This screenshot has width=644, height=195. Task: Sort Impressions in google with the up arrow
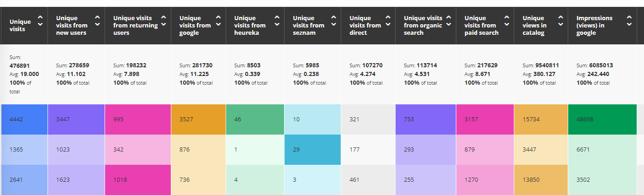click(x=629, y=17)
